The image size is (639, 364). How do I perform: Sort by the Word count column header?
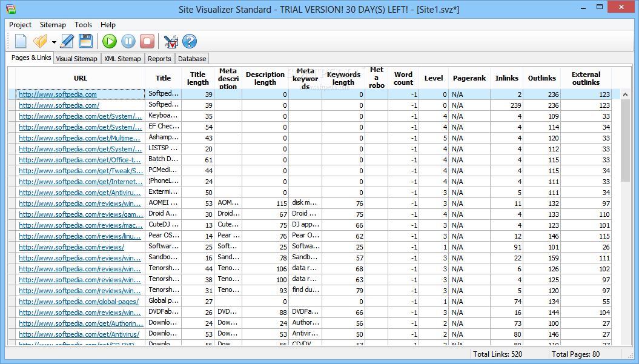403,78
